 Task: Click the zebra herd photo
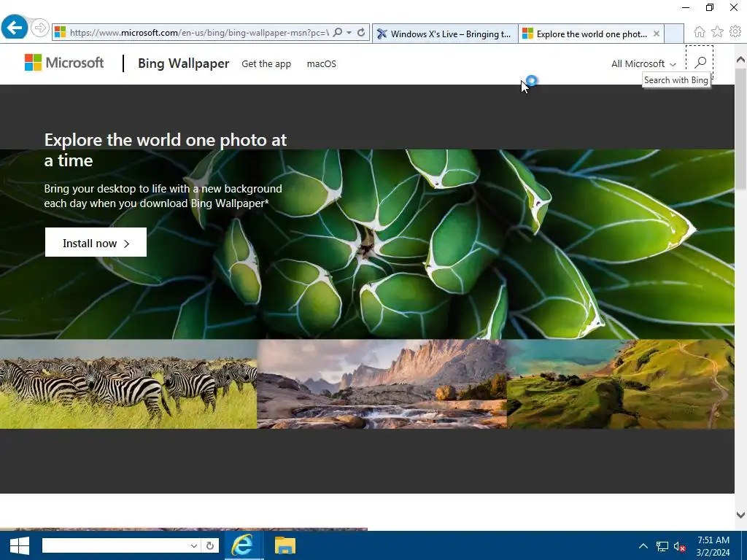(x=128, y=384)
